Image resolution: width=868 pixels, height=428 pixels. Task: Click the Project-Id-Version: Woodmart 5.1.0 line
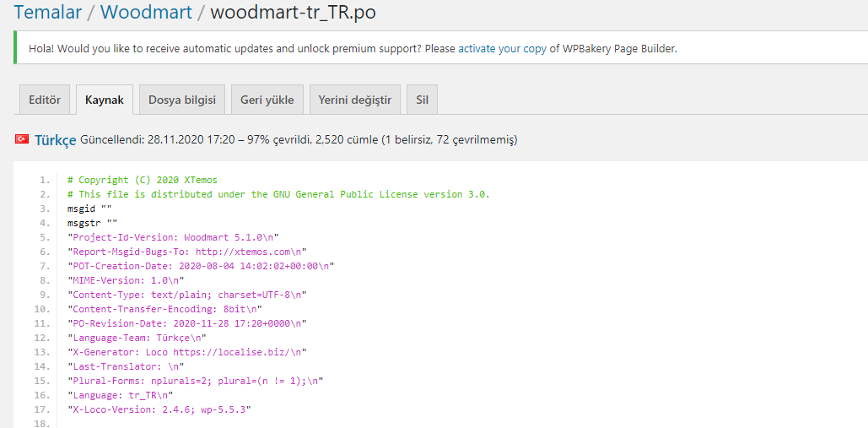(x=173, y=237)
